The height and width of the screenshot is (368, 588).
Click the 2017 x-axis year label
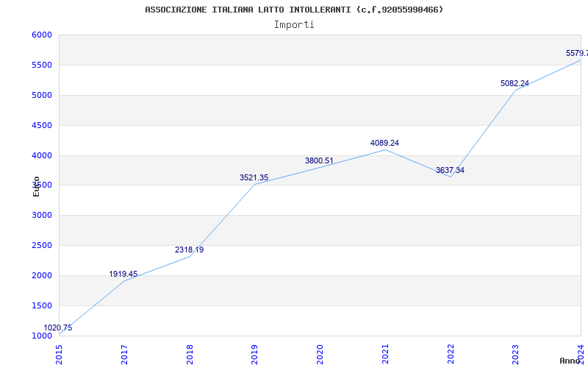tap(124, 354)
